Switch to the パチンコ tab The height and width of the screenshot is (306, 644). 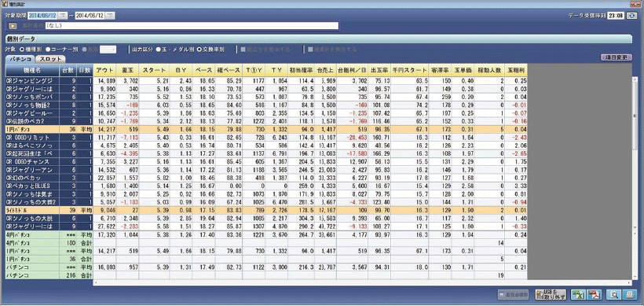(20, 59)
